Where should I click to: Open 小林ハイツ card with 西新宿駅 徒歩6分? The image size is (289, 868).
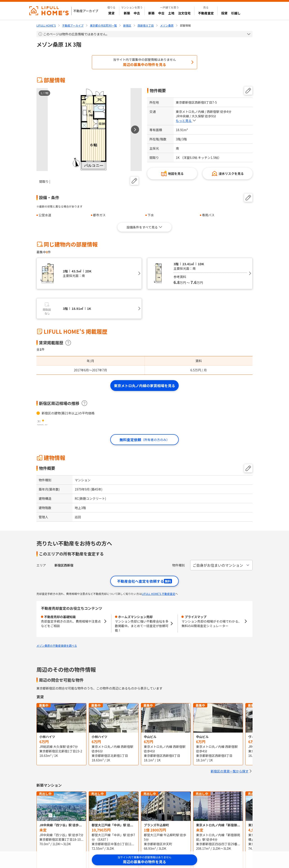pos(114,733)
